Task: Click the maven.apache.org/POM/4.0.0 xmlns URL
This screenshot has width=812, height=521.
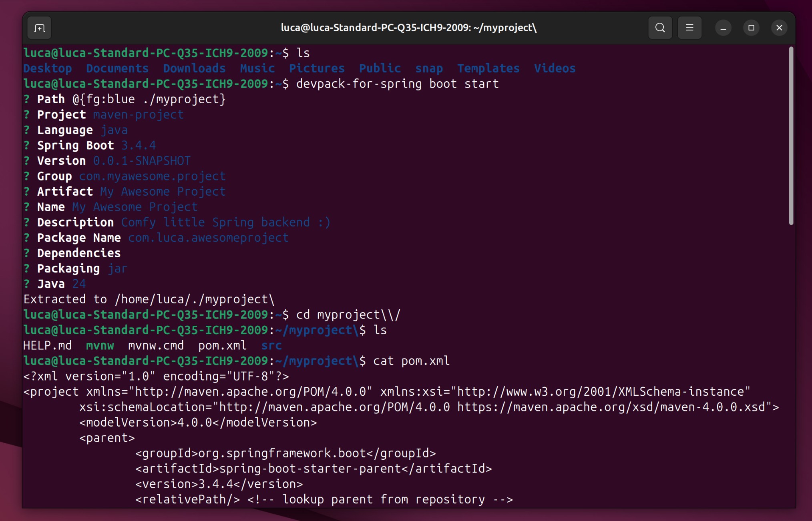Action: tap(250, 392)
